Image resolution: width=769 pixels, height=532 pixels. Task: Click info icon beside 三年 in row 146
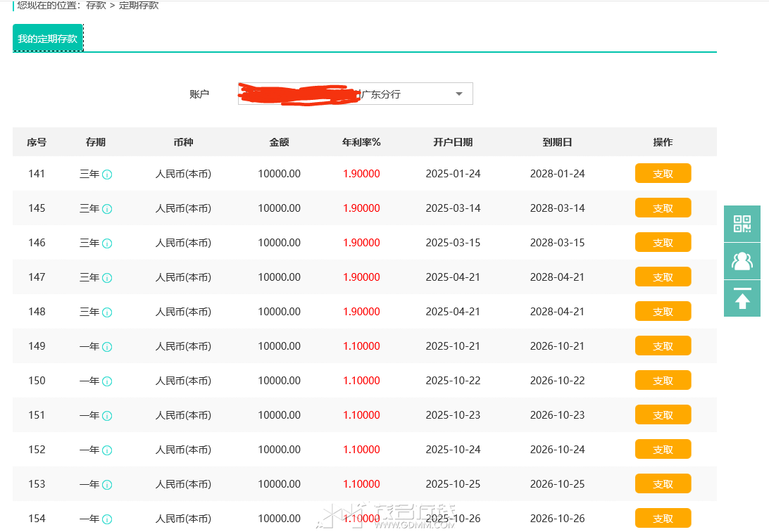click(x=107, y=243)
